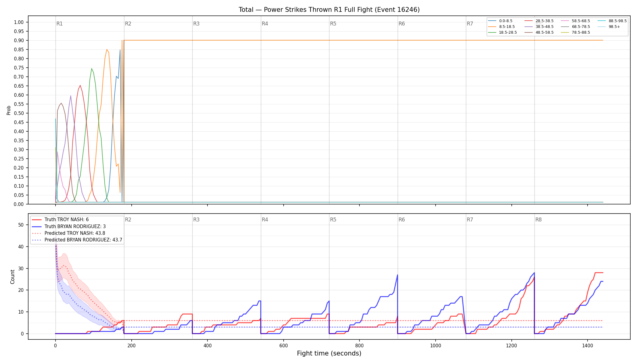
Task: Select the R3 round marker in top chart
Action: pyautogui.click(x=196, y=24)
